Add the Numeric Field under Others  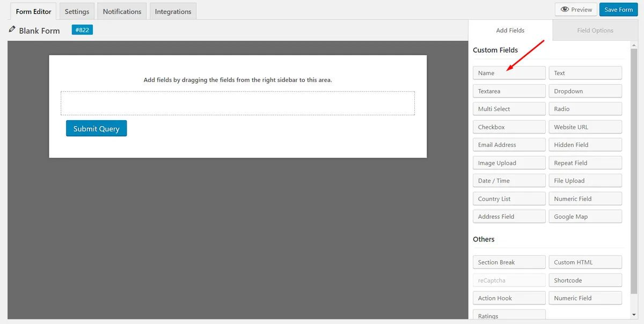(x=585, y=298)
